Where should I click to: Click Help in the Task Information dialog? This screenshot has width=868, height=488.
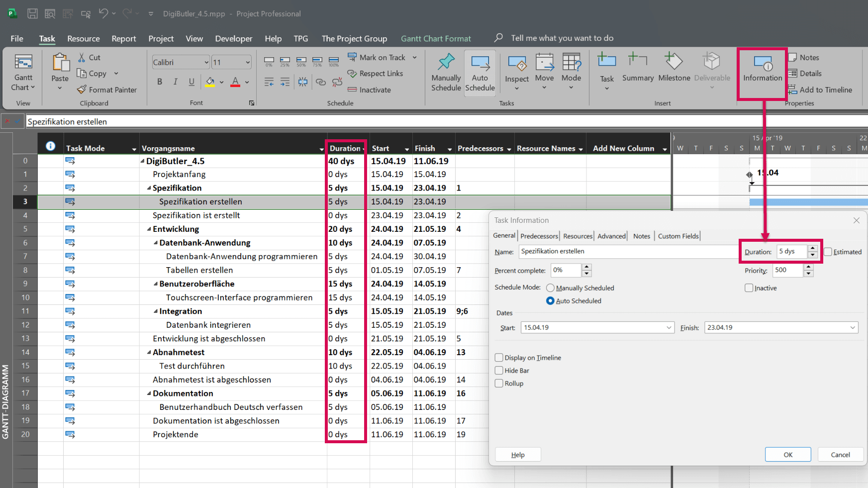click(517, 454)
